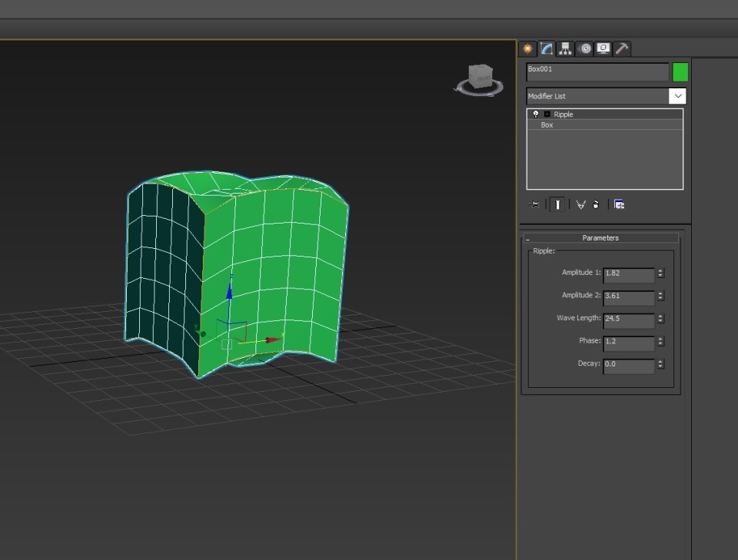738x560 pixels.
Task: Switch to the Hierarchy panel tab
Action: click(566, 48)
